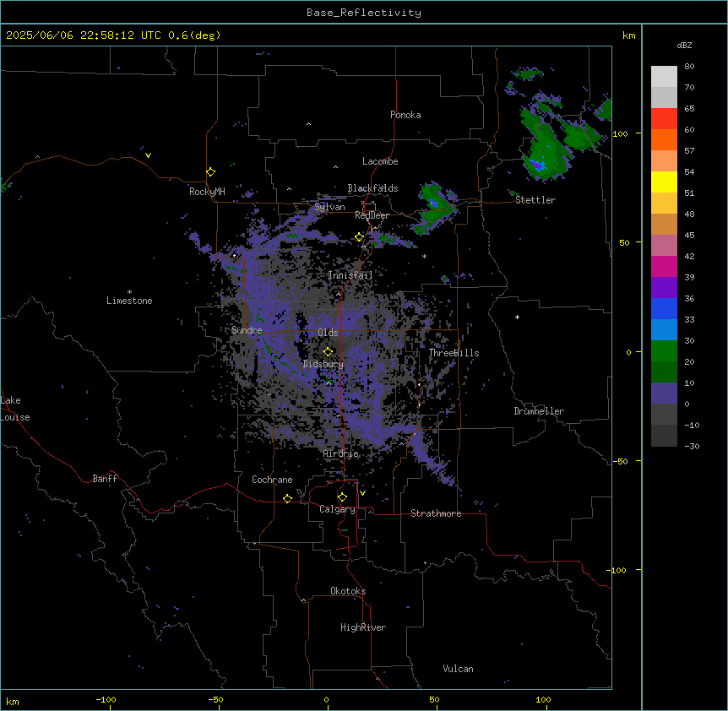Screen dimensions: 728x711
Task: Click the -50 tick label on vertical axis
Action: click(620, 461)
